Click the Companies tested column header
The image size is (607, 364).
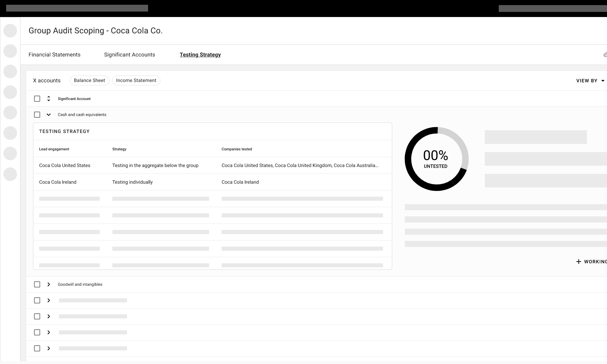click(x=237, y=149)
